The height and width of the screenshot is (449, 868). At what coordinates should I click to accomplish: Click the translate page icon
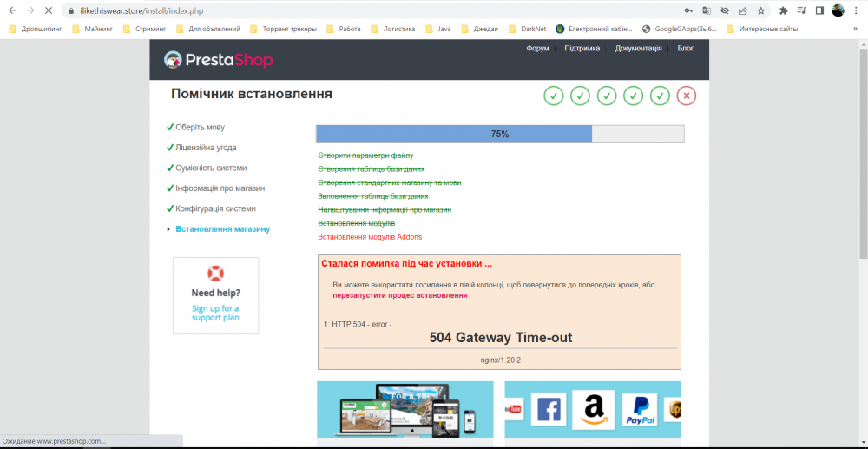point(707,10)
